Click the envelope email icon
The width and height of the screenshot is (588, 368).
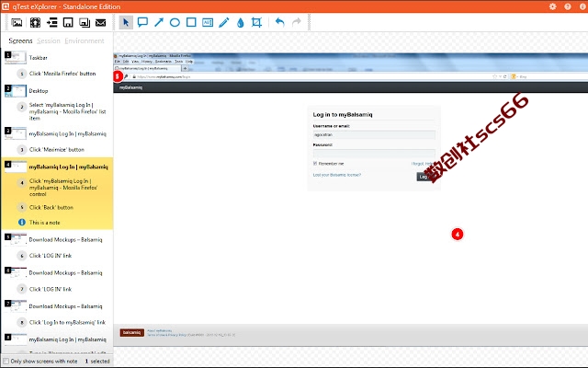coord(100,22)
